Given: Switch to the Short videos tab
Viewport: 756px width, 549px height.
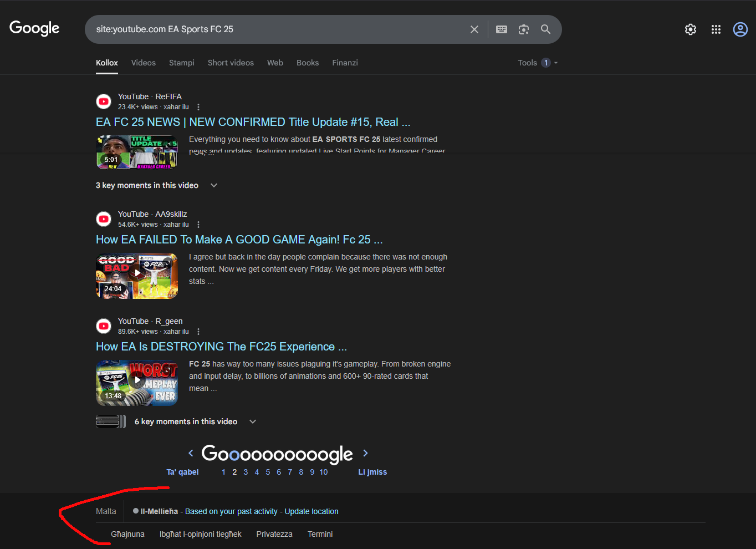Looking at the screenshot, I should 231,63.
